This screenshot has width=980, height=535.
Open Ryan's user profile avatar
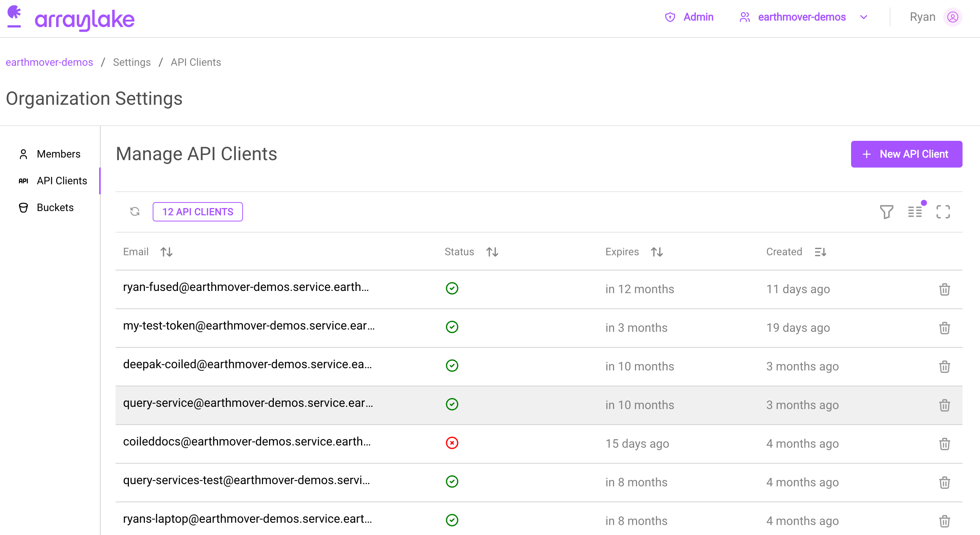tap(952, 17)
